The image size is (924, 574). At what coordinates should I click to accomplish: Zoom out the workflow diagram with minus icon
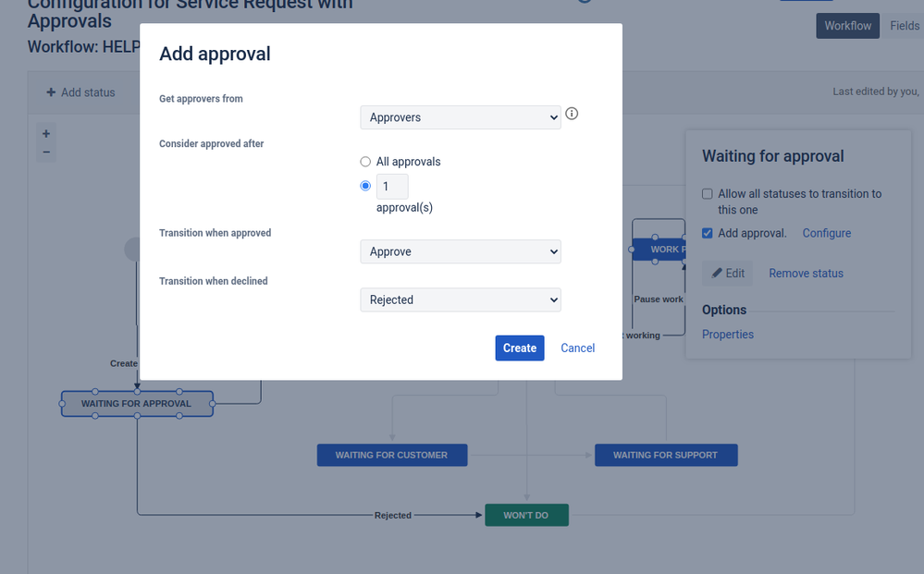(x=46, y=153)
